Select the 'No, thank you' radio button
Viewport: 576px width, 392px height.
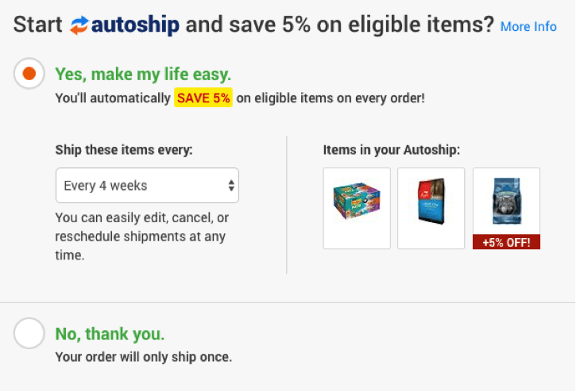(x=29, y=333)
